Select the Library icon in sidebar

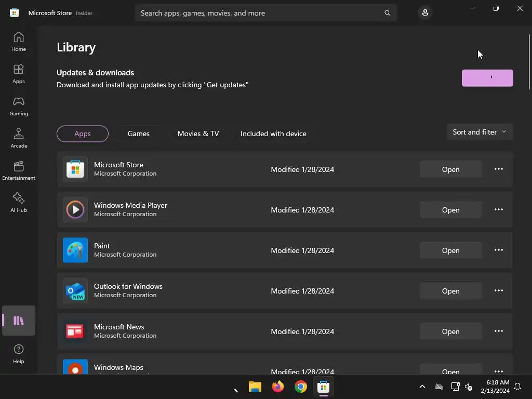[19, 321]
